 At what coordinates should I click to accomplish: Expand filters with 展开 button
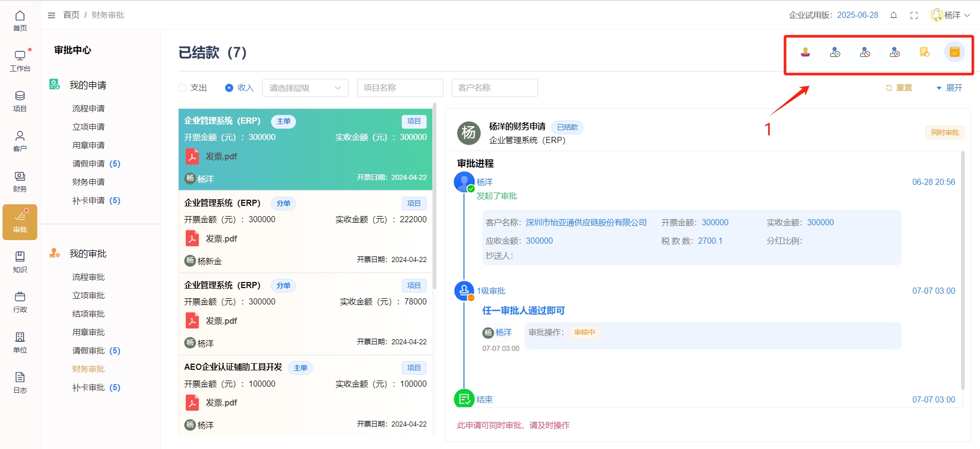[x=949, y=88]
